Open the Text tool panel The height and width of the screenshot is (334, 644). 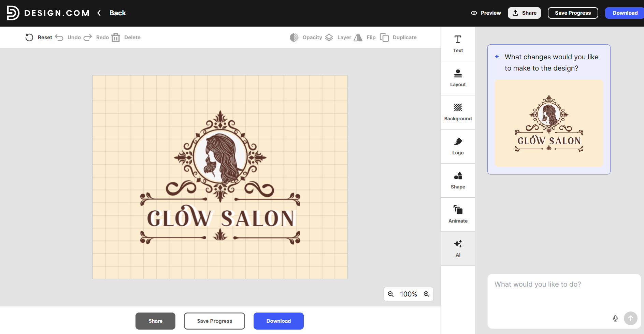(x=458, y=44)
